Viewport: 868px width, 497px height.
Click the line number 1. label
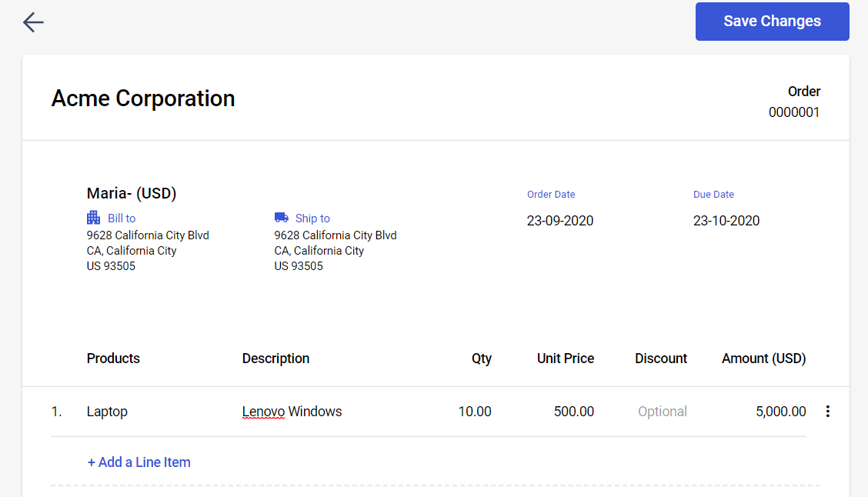(56, 412)
